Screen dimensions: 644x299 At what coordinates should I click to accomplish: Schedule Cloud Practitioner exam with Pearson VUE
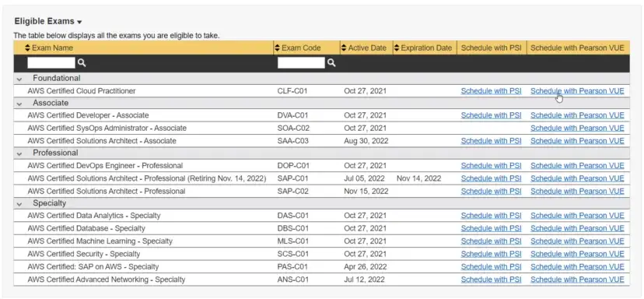(x=577, y=91)
